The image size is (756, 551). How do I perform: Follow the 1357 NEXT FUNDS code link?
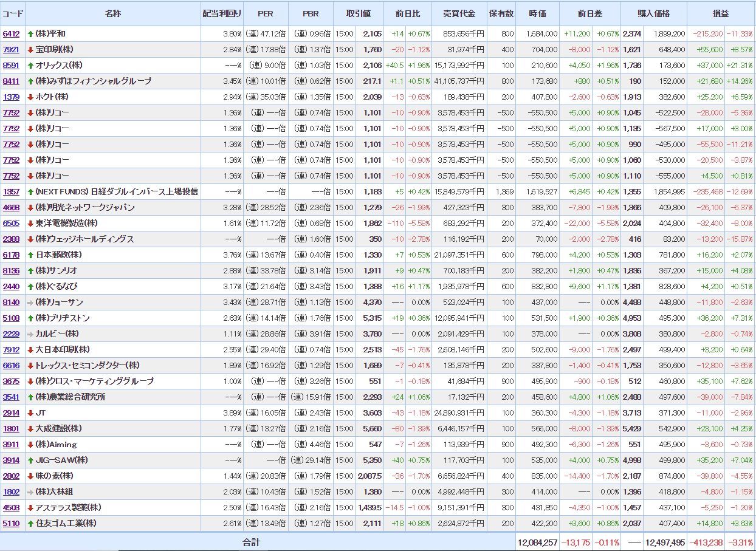(x=11, y=192)
